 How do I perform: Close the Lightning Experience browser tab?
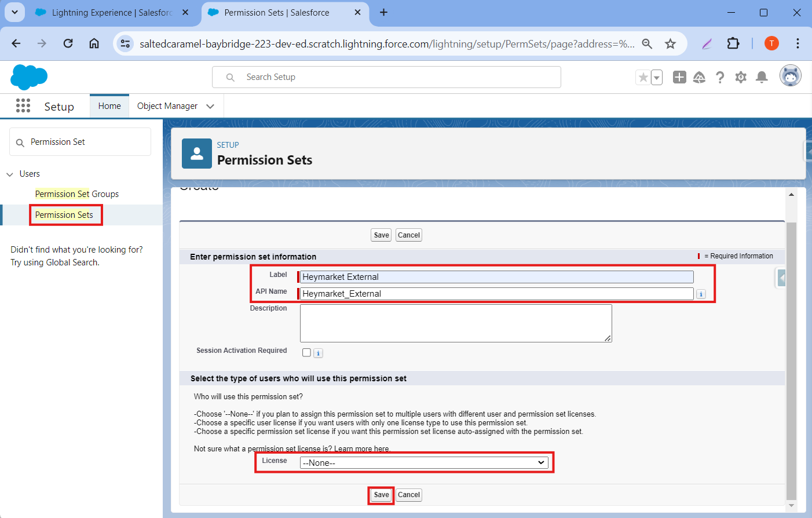tap(185, 12)
